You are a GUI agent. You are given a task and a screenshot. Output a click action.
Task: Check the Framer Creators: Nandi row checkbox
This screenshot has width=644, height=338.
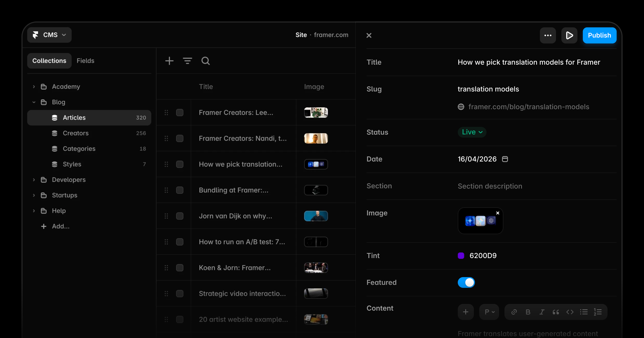pyautogui.click(x=180, y=138)
